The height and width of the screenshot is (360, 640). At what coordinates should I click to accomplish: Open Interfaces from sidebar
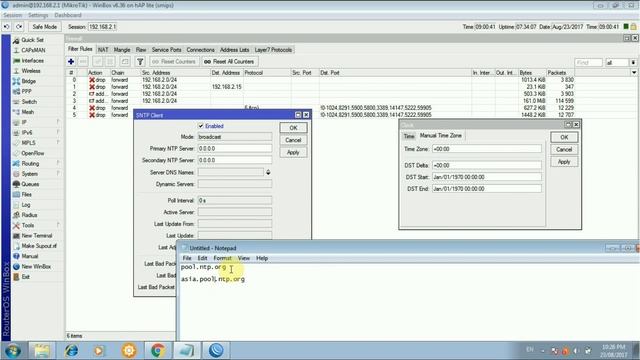32,60
